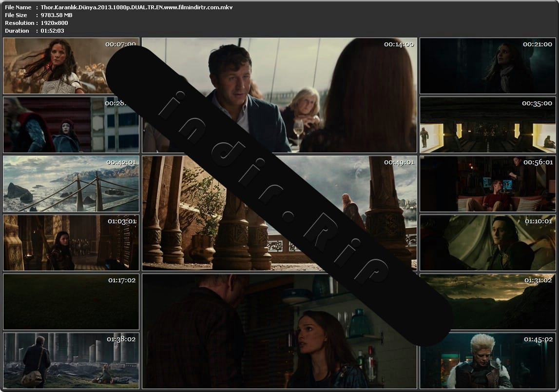Select the duration value 01:52:03
Viewport: 559px width, 392px height.
pyautogui.click(x=53, y=31)
